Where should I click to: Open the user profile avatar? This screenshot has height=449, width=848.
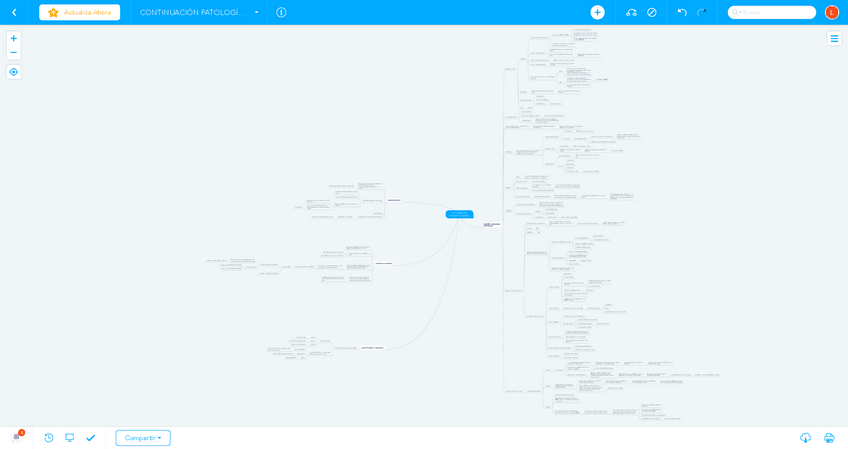(831, 12)
